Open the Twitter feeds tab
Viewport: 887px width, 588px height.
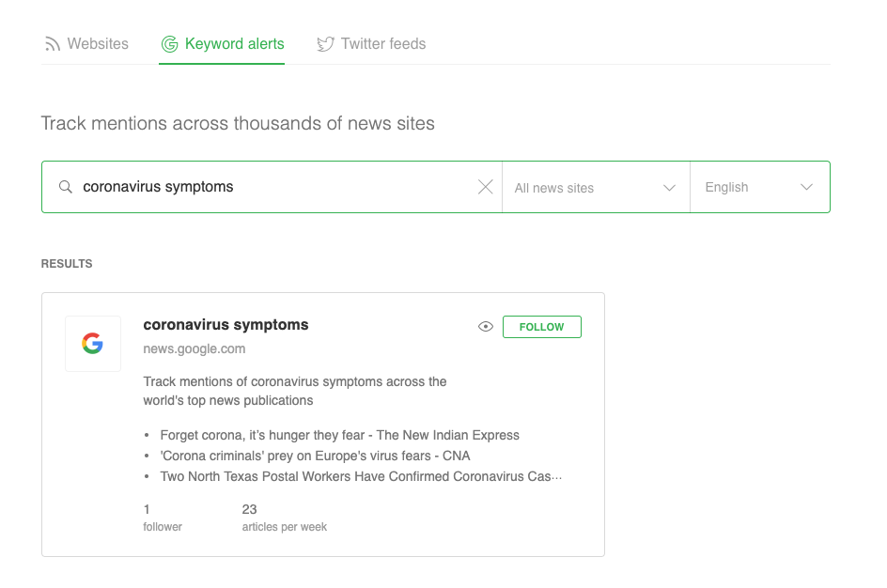pyautogui.click(x=382, y=44)
